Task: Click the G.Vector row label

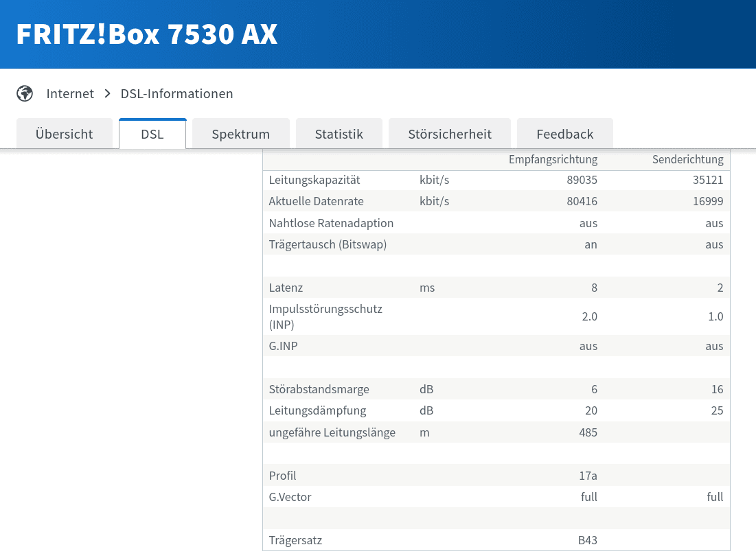Action: [x=290, y=497]
